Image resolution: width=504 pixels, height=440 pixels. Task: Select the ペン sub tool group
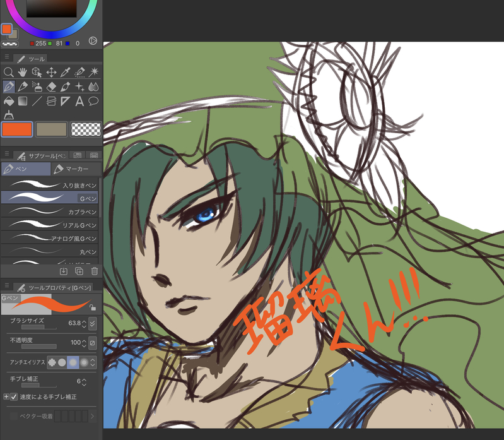pyautogui.click(x=26, y=169)
